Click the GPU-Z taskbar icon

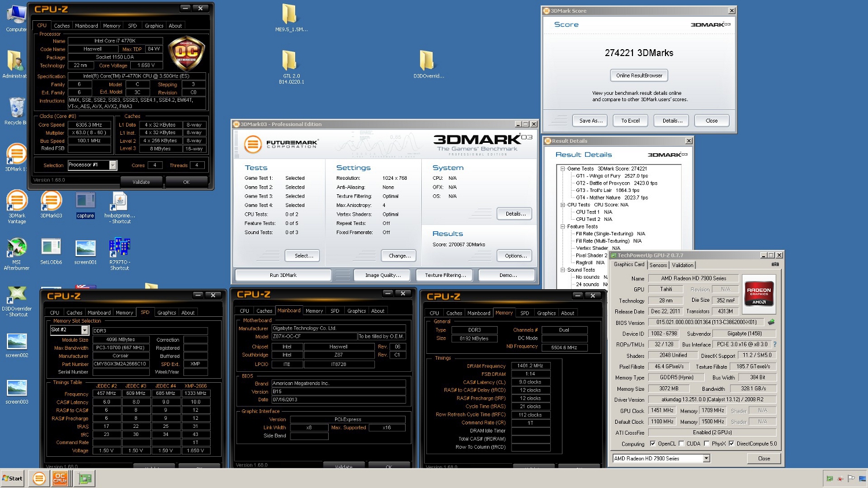click(86, 478)
